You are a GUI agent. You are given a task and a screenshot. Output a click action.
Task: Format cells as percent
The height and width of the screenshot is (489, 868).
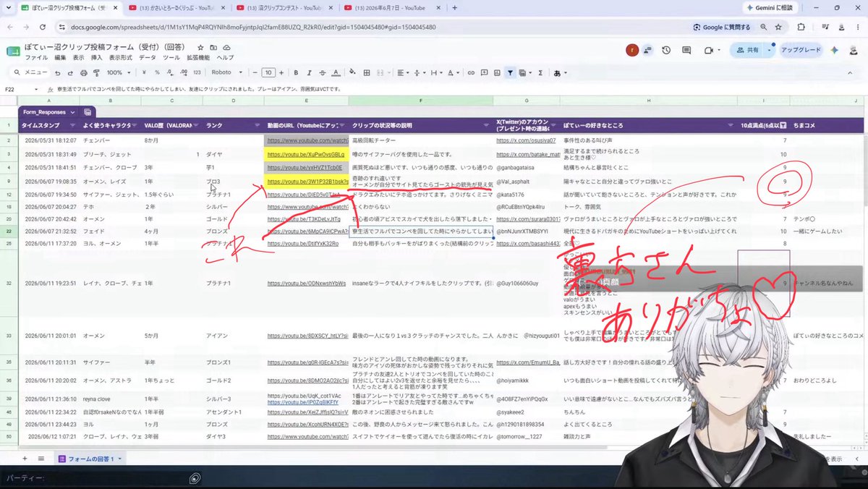pyautogui.click(x=157, y=73)
